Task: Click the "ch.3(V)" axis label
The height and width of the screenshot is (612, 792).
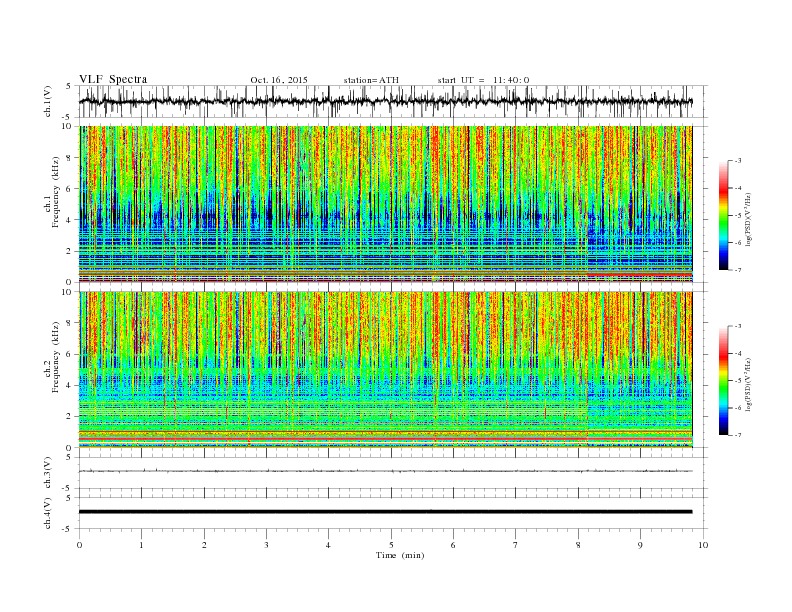Action: [49, 473]
